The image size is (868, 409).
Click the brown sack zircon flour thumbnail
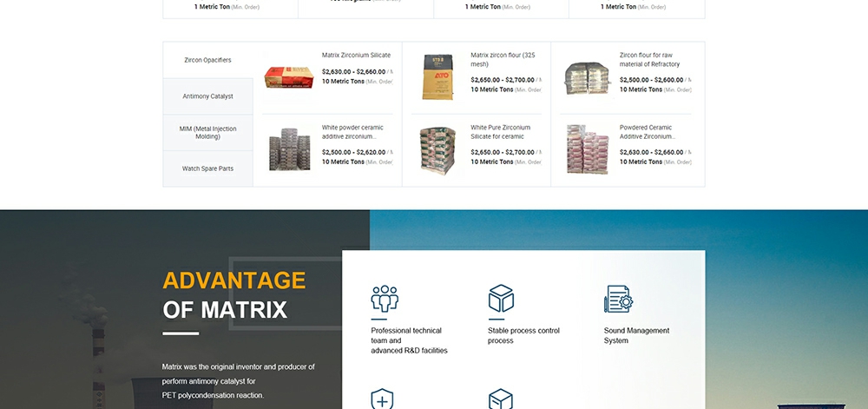point(437,77)
